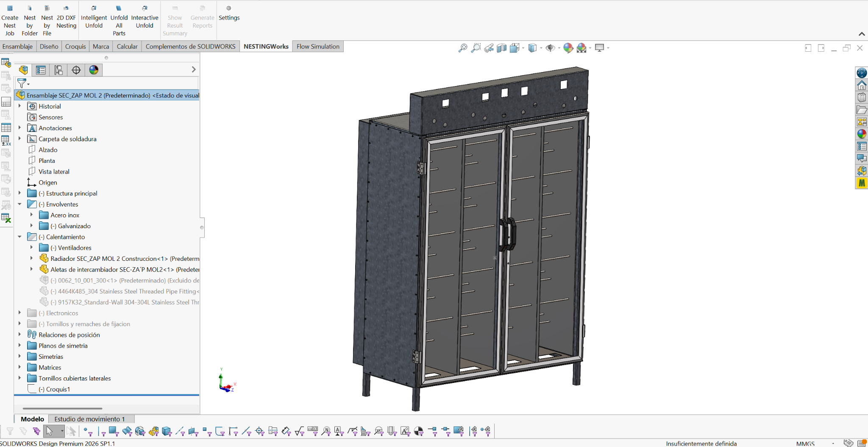868x447 pixels.
Task: Switch to Previous View
Action: pos(489,48)
